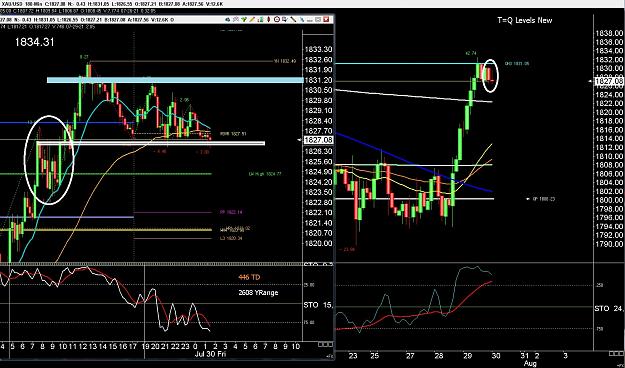The width and height of the screenshot is (625, 368).
Task: Click the 'STO 24,' label on right stochastic panel
Action: 609,309
